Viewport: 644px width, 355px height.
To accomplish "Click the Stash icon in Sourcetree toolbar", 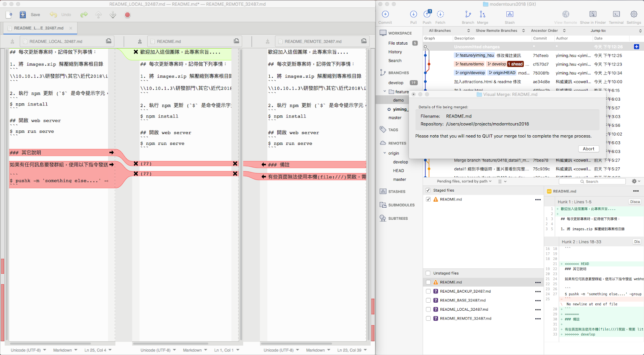I will click(x=510, y=14).
